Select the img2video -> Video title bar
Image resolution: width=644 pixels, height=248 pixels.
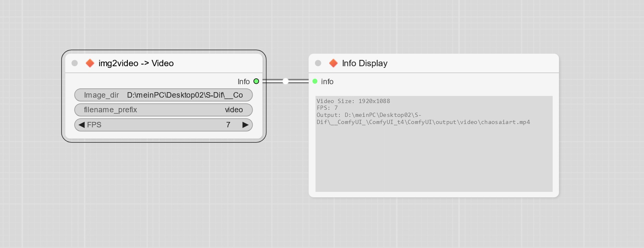pos(136,63)
